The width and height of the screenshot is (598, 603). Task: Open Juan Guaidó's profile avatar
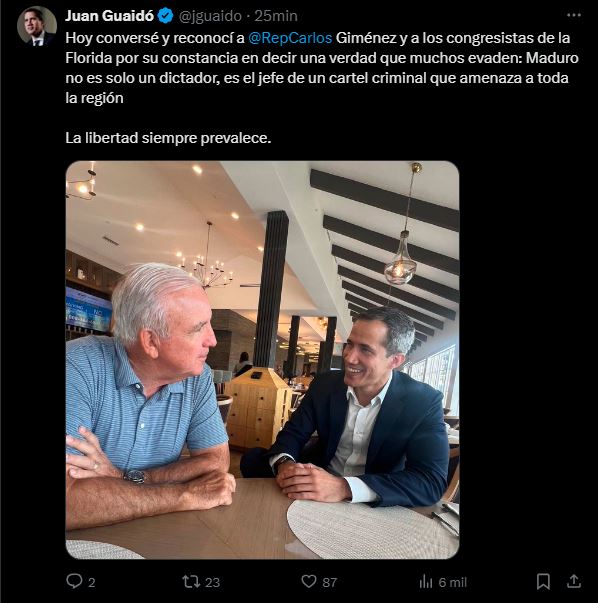point(37,26)
